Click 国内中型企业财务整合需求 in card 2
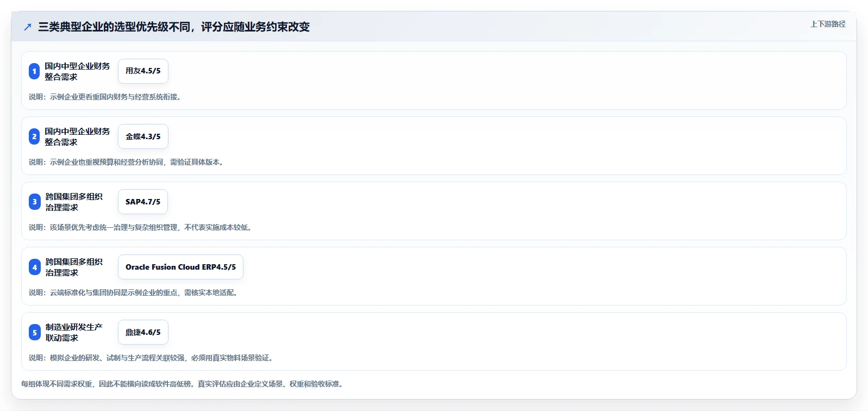This screenshot has width=868, height=411. coord(77,136)
